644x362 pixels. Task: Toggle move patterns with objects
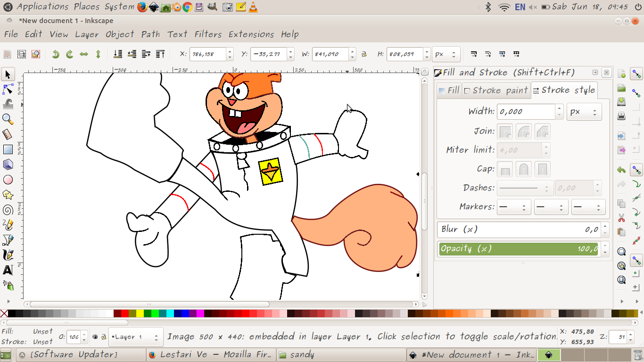(x=517, y=54)
